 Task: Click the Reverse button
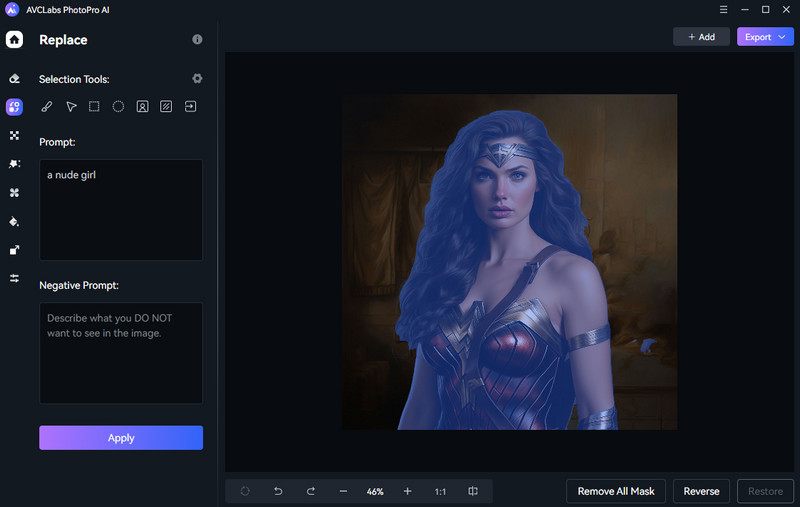702,491
